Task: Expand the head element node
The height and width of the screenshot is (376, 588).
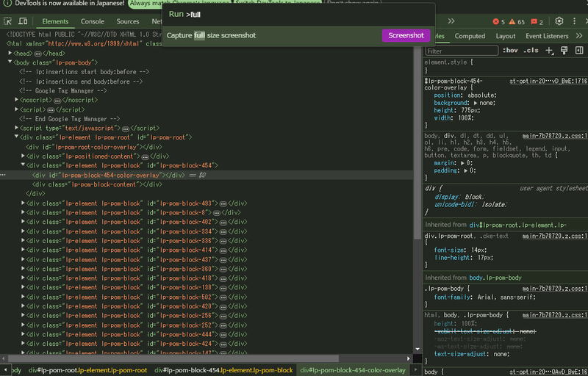Action: pos(10,53)
